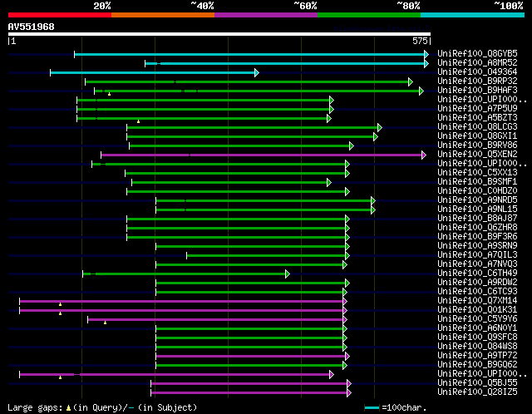
Task: Open hit UniRef100_B9RP32 label
Action: tap(477, 81)
